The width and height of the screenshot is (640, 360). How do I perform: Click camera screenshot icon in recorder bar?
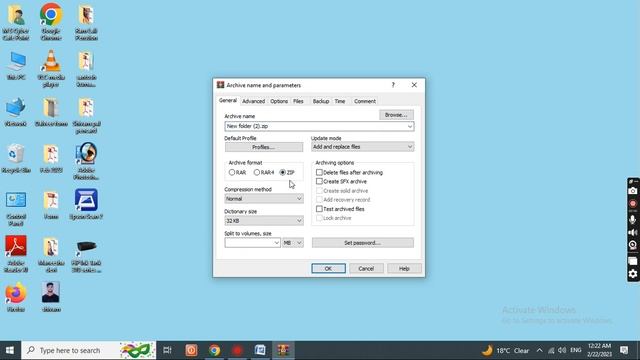pos(633,191)
